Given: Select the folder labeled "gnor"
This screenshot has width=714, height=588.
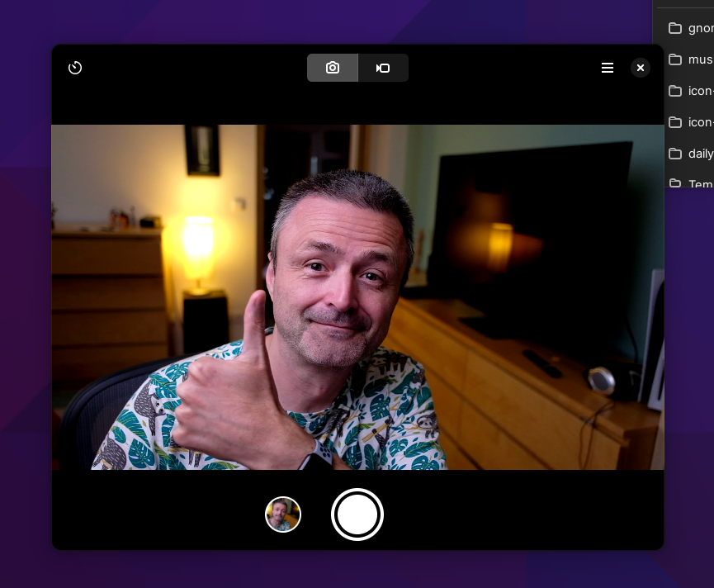Looking at the screenshot, I should pos(700,28).
